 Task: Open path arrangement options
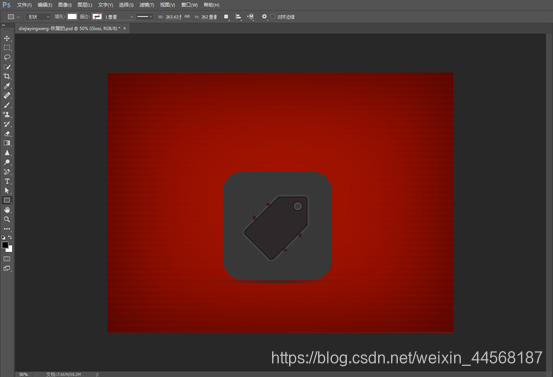click(x=250, y=17)
